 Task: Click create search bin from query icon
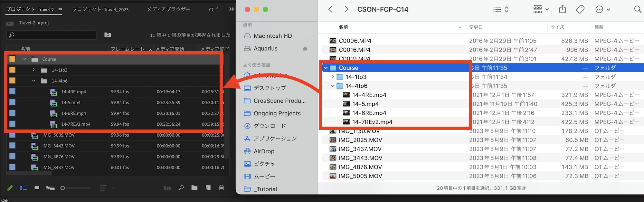108,35
